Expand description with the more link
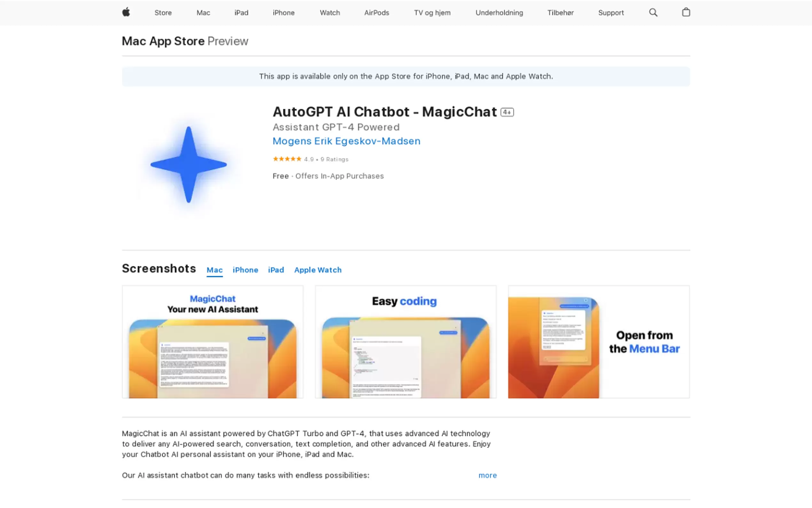 pyautogui.click(x=488, y=475)
